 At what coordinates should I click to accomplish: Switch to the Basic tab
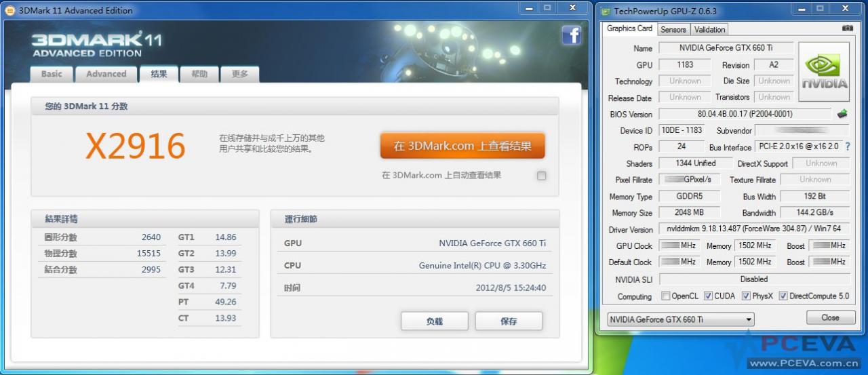[52, 74]
